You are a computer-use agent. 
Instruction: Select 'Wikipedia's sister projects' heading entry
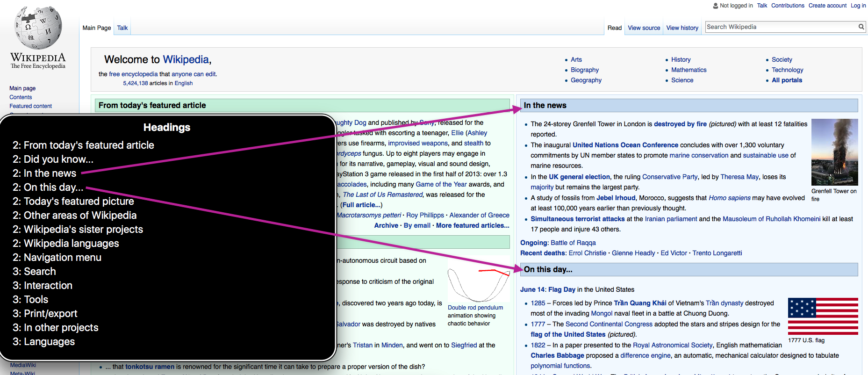click(78, 230)
